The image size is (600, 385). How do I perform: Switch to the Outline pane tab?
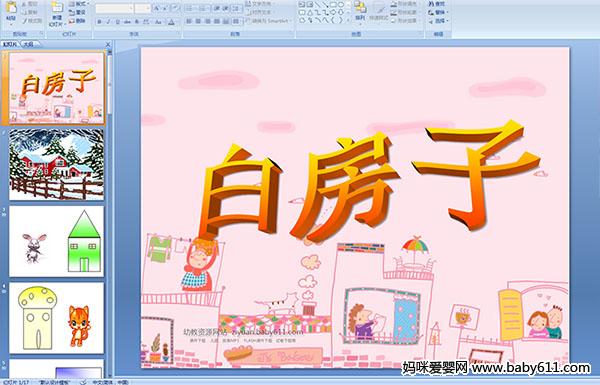(28, 44)
